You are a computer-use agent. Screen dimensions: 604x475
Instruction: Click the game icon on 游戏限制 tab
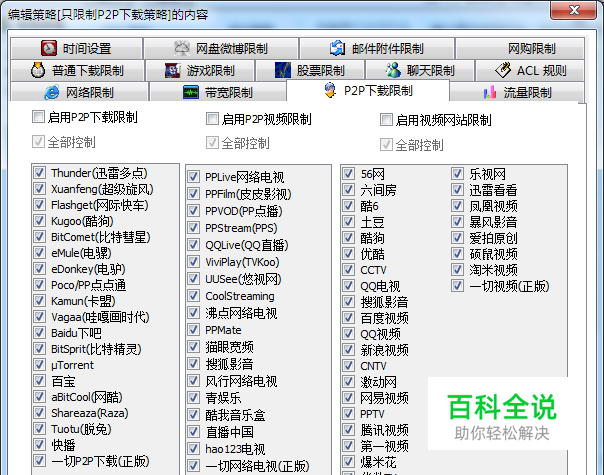[x=173, y=70]
